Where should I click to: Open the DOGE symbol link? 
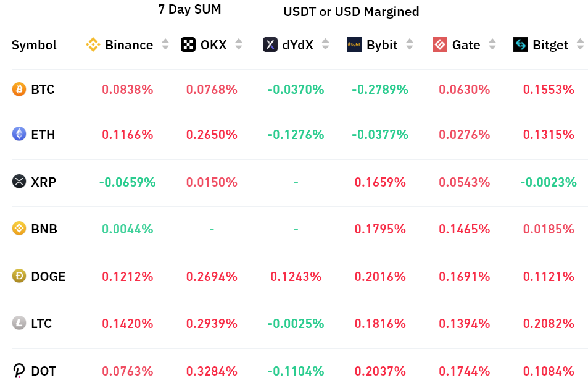tap(48, 276)
